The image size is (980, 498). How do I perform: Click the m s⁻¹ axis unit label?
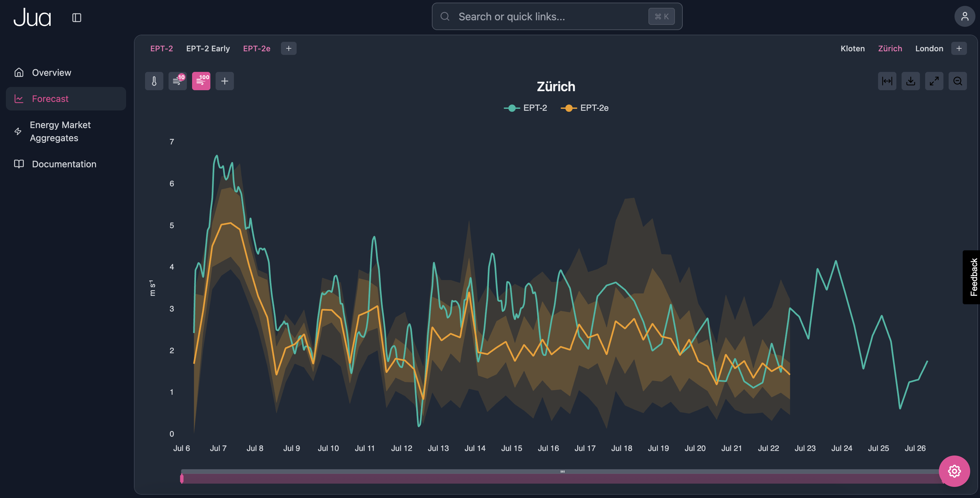(x=152, y=288)
